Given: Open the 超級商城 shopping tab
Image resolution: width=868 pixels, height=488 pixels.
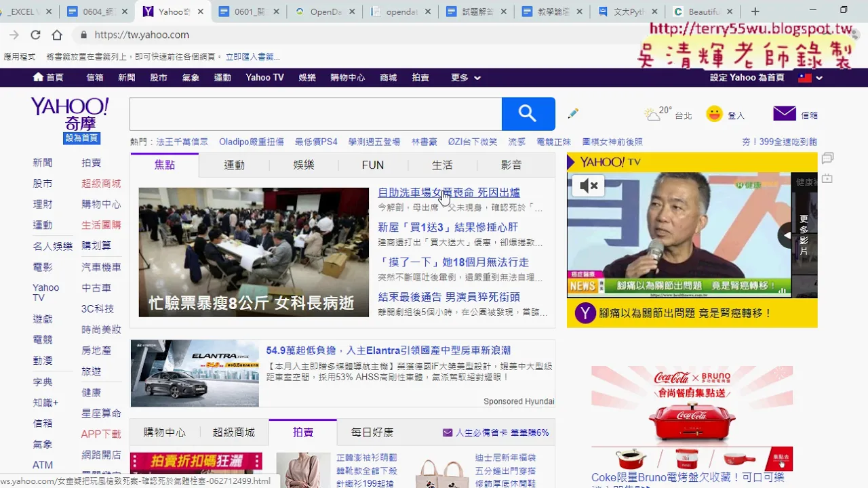Looking at the screenshot, I should [x=234, y=432].
